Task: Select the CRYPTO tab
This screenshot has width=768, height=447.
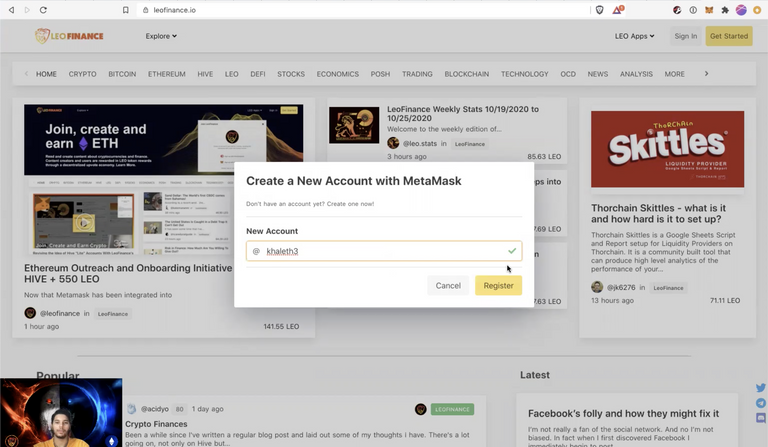Action: (x=82, y=74)
